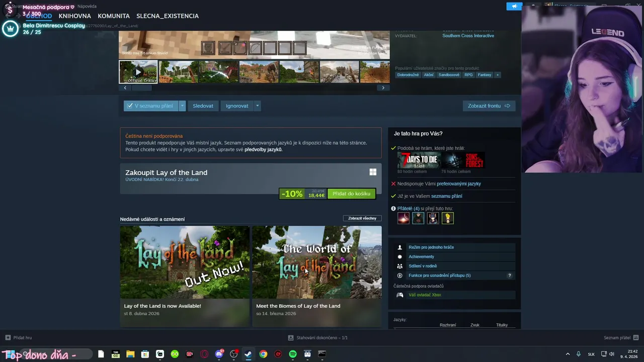The height and width of the screenshot is (362, 644).
Task: Open Southern Cross Interactive publisher link
Action: pyautogui.click(x=468, y=36)
